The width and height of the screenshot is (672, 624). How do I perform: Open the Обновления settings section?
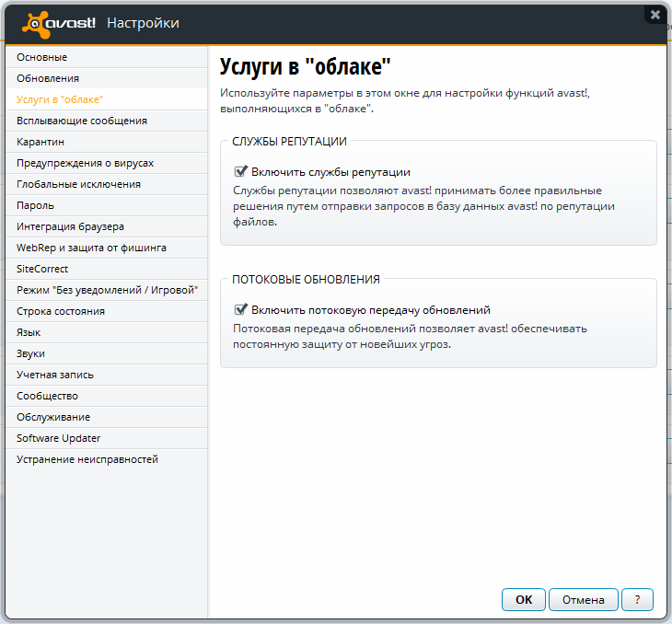pyautogui.click(x=107, y=78)
